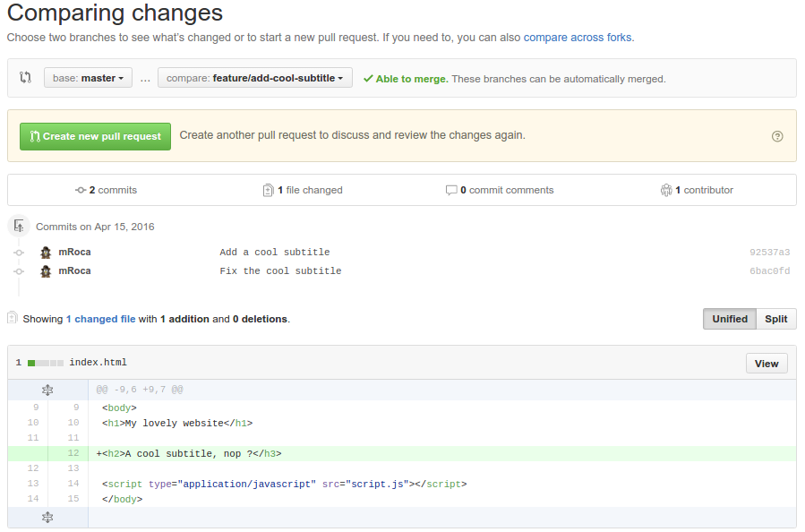Click the git compare arrows icon
Image resolution: width=805 pixels, height=532 pixels.
[28, 78]
